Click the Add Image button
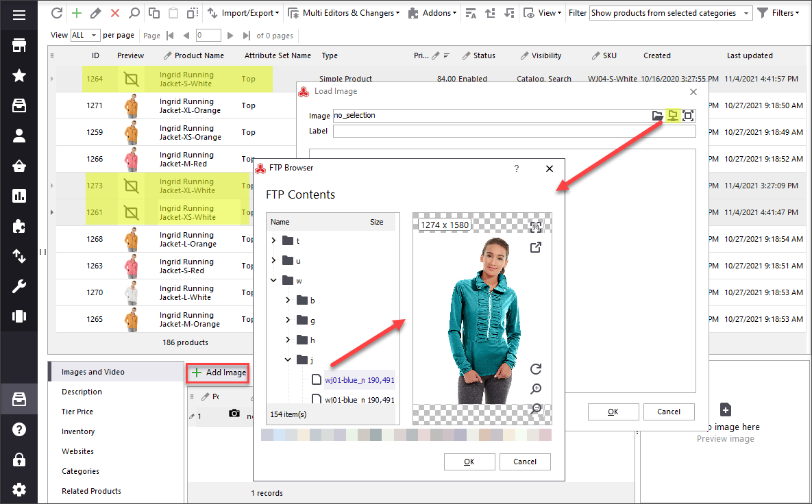The width and height of the screenshot is (812, 504). pyautogui.click(x=218, y=373)
